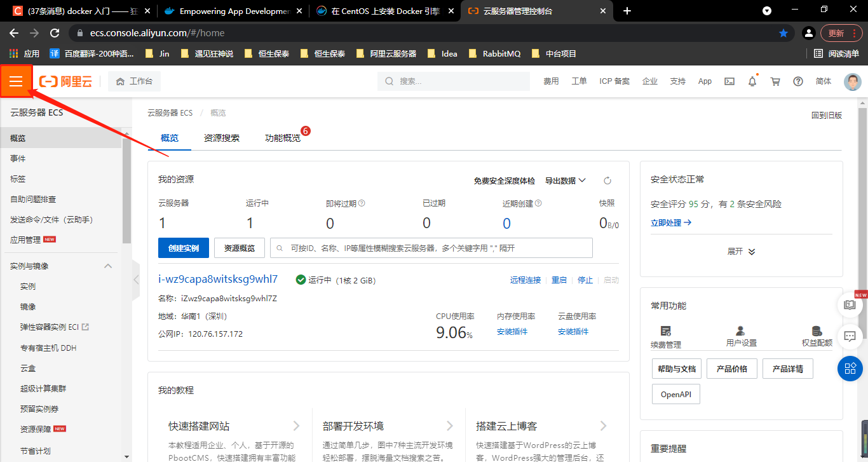Open the 阿里云服务器 bookmark folder
Viewport: 868px width, 462px height.
386,53
